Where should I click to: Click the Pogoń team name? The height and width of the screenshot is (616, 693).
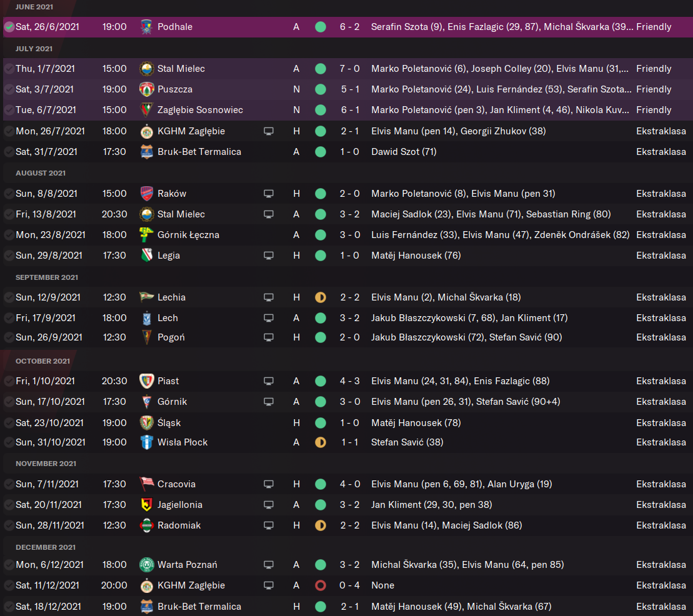coord(171,337)
